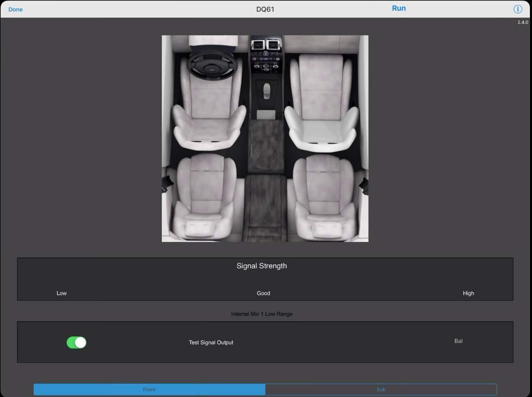
Task: Click the High signal label
Action: coord(468,293)
